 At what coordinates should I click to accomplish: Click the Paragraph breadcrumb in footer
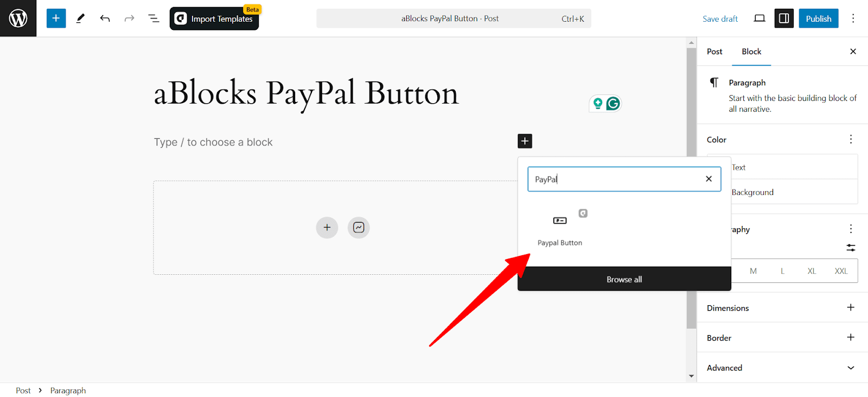point(68,390)
